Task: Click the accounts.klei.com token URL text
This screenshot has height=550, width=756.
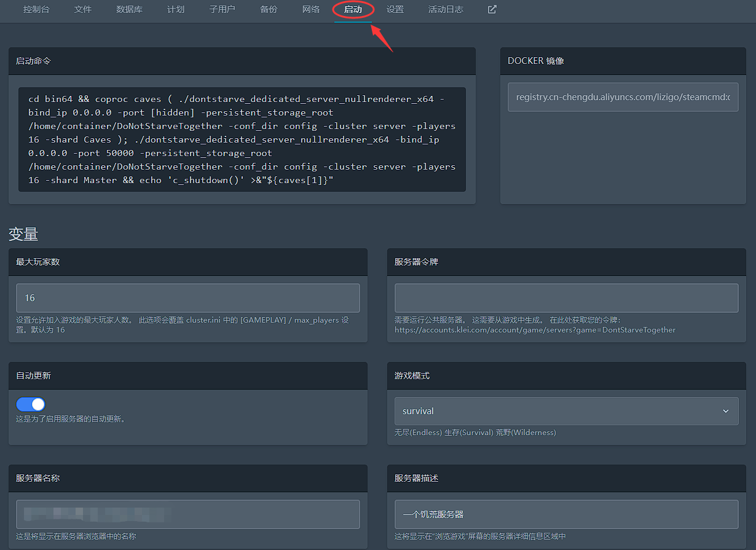Action: click(x=535, y=330)
